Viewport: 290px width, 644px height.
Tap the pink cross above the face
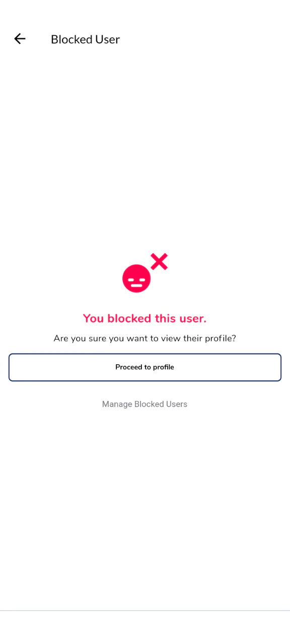click(x=159, y=262)
